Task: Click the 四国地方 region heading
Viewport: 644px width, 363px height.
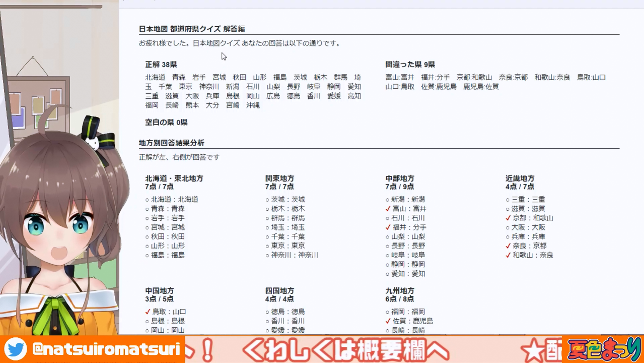Action: point(280,291)
